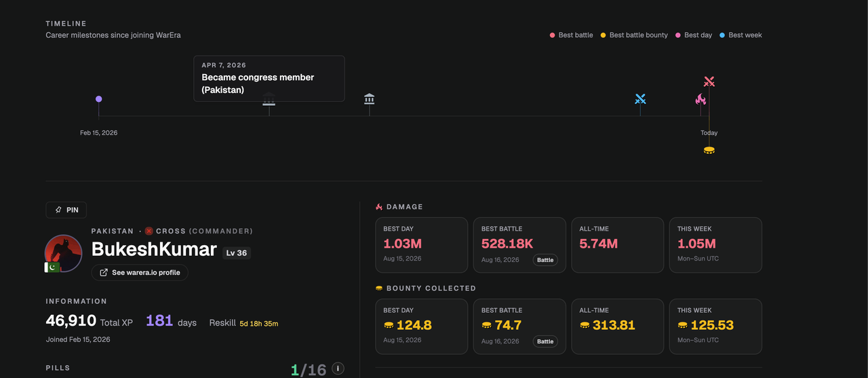868x378 pixels.
Task: Click the gold coin best bounty marker
Action: coord(709,150)
